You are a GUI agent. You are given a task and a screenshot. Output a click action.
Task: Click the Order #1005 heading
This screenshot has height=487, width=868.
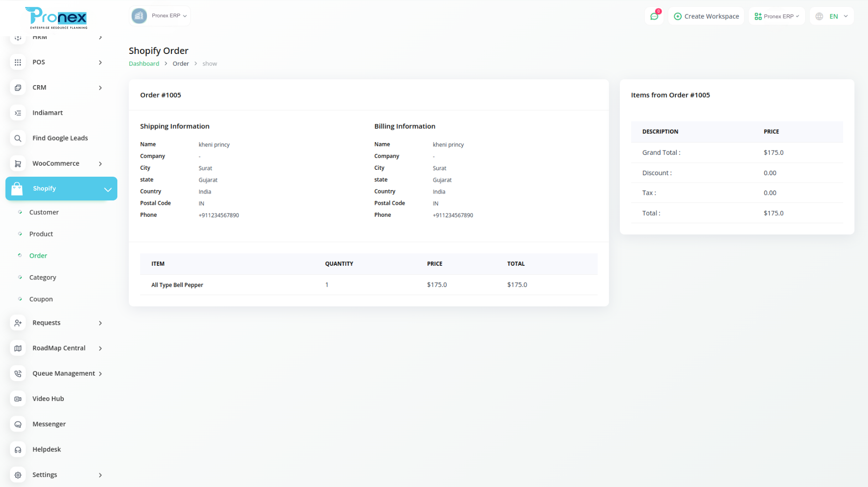pyautogui.click(x=160, y=95)
